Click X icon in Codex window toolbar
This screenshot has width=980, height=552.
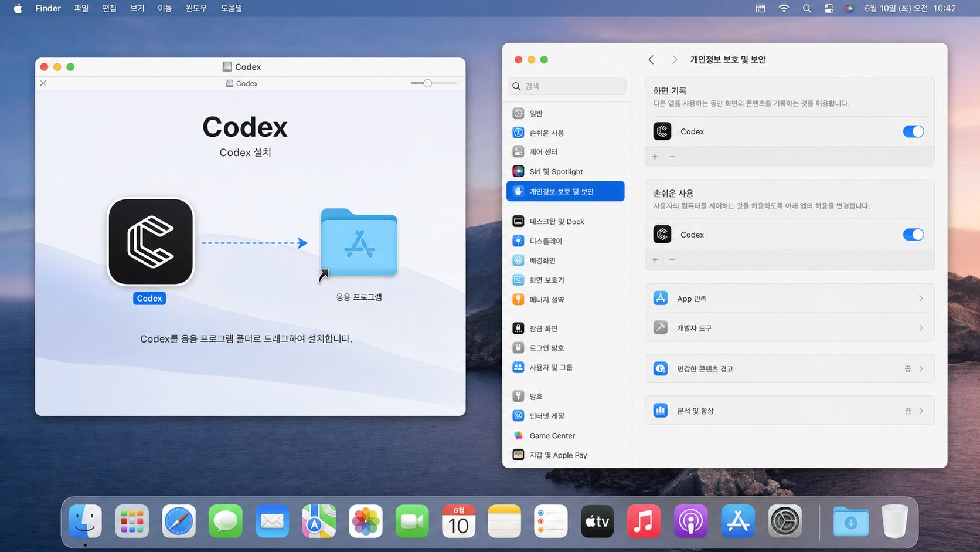pos(43,83)
